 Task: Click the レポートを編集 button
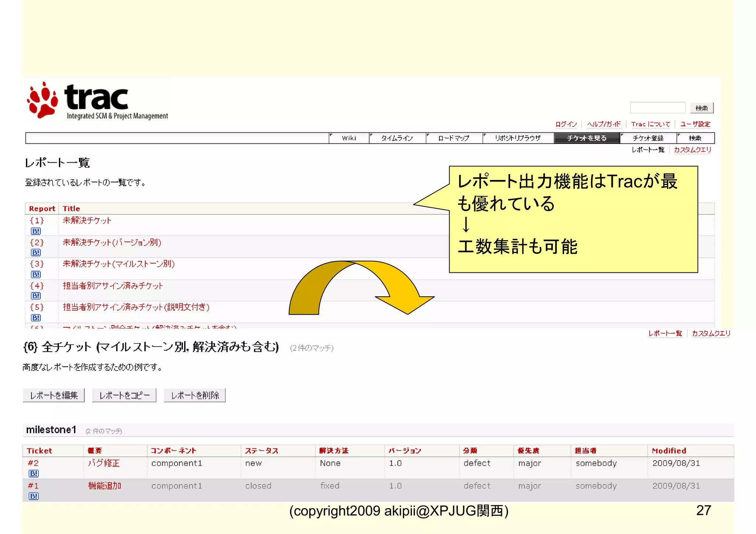click(54, 395)
